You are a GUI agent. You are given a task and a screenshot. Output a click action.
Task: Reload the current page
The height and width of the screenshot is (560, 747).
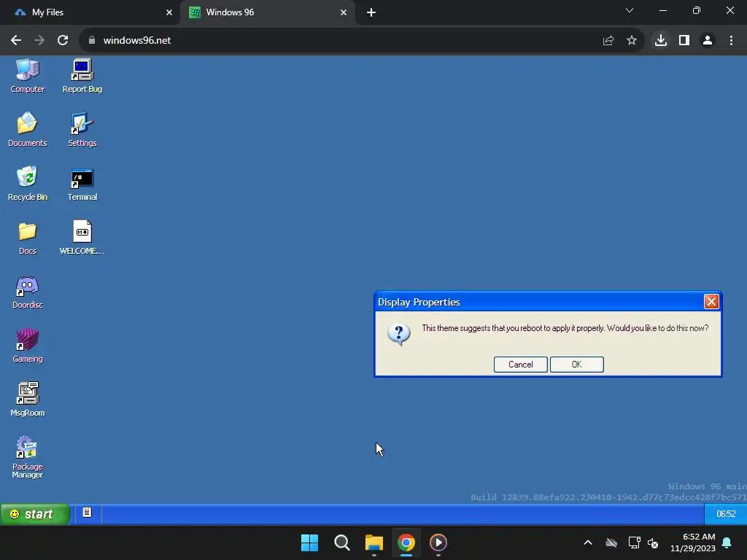coord(63,41)
